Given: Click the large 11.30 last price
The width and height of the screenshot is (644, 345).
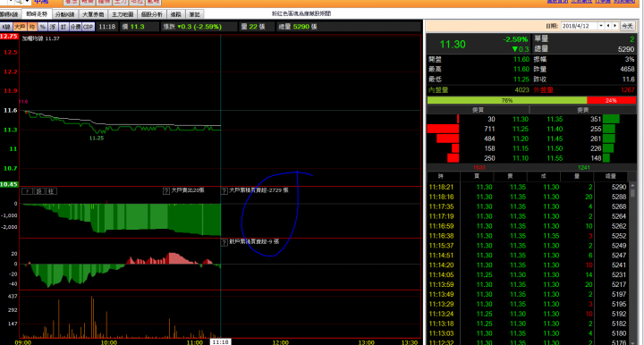Looking at the screenshot, I should click(453, 45).
